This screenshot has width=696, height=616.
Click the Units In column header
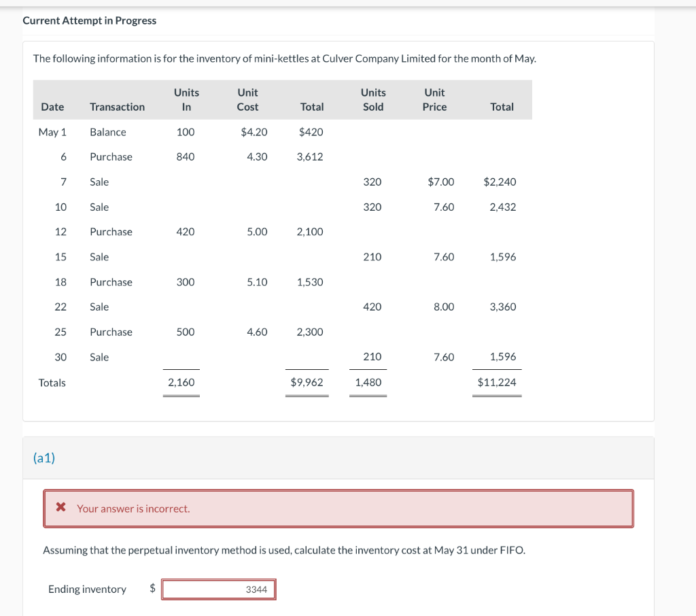coord(186,99)
